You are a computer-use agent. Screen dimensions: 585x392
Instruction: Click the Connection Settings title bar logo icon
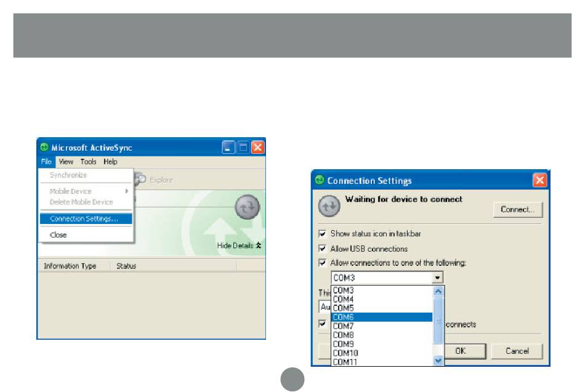pyautogui.click(x=320, y=180)
